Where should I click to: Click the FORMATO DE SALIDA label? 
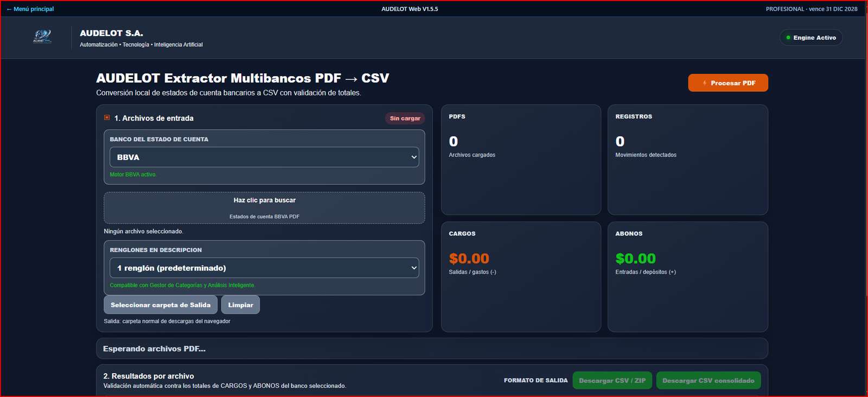536,380
